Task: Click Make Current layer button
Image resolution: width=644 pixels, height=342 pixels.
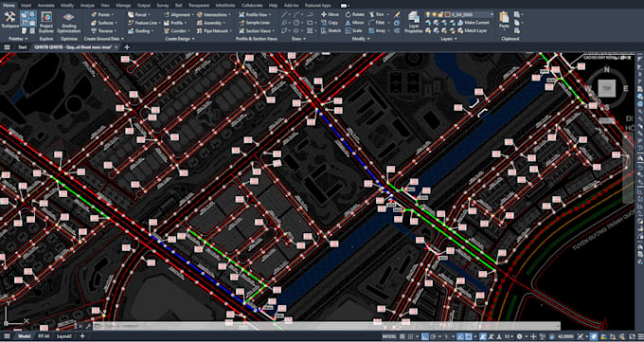Action: [x=474, y=23]
